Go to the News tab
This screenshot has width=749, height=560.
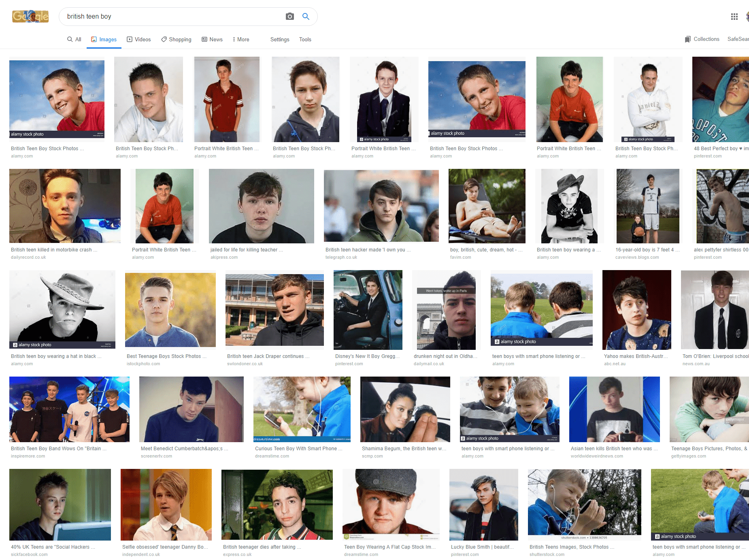click(212, 39)
